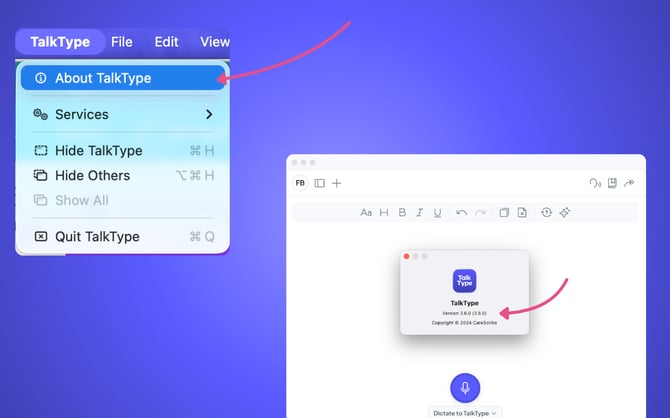Click the TalkType app logo in About dialog
The image size is (670, 418).
(464, 281)
